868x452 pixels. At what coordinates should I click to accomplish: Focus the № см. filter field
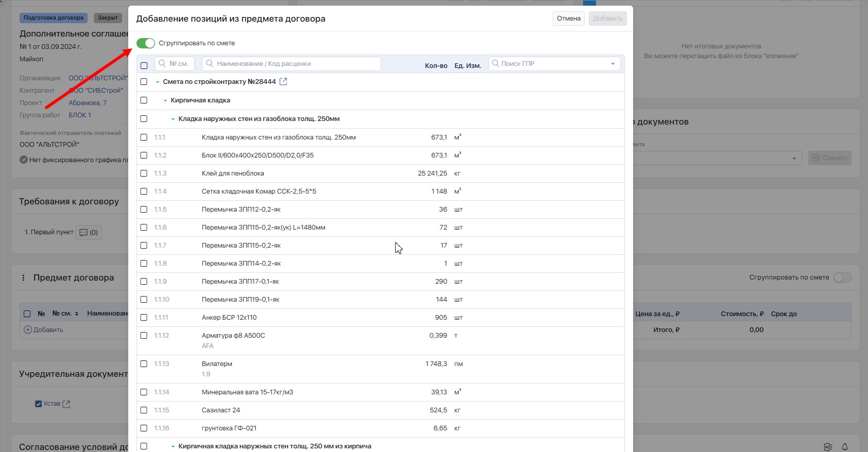coord(175,64)
